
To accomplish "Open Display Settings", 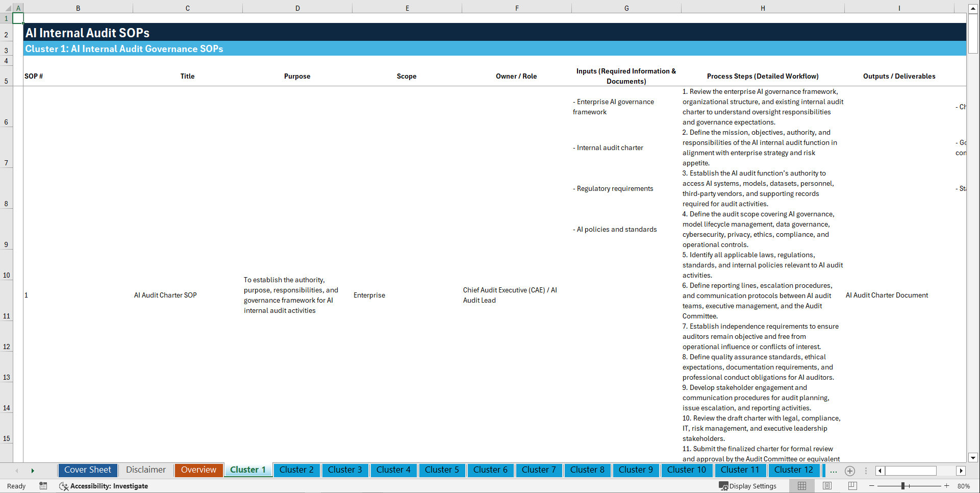I will pyautogui.click(x=748, y=486).
